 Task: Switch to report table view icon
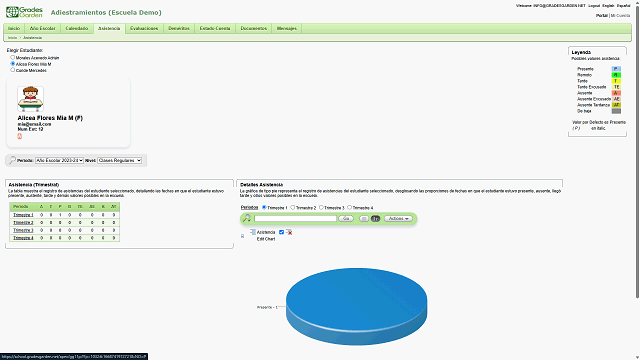pos(364,219)
